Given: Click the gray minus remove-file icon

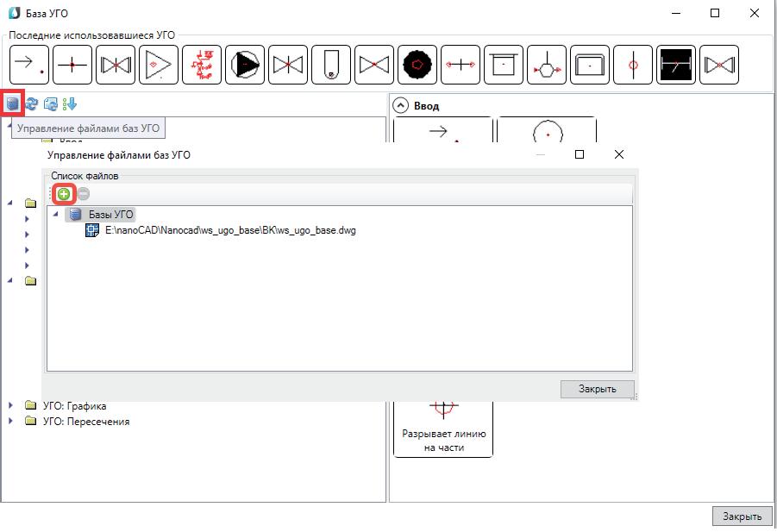Looking at the screenshot, I should coord(84,194).
